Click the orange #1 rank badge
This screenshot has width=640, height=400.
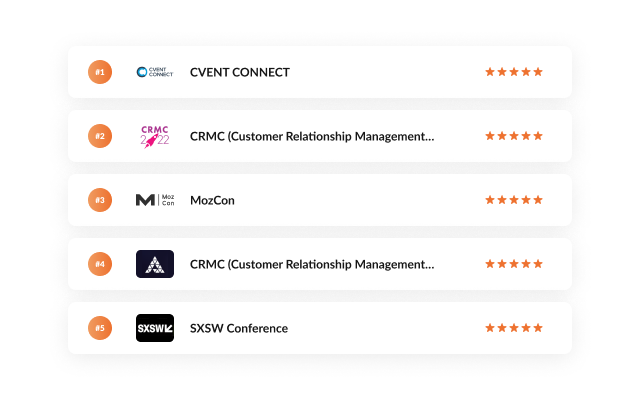[x=99, y=72]
